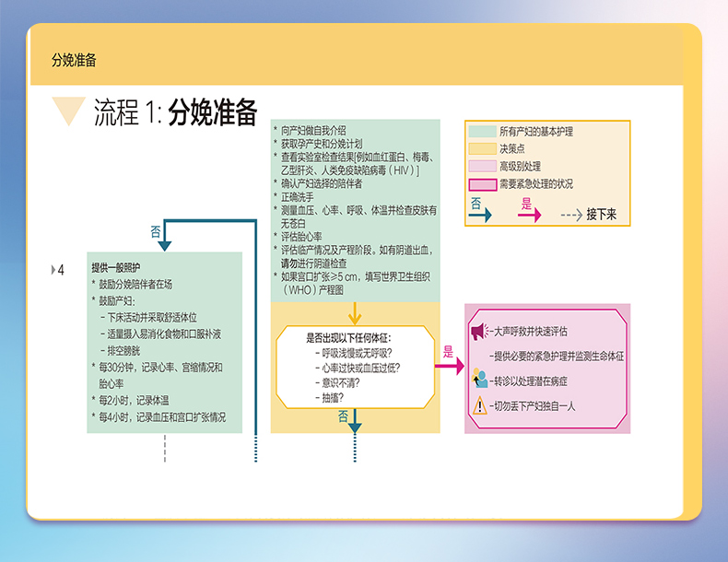The image size is (728, 562).
Task: Click the line 获取孕产史和分娩计划
Action: [x=322, y=144]
